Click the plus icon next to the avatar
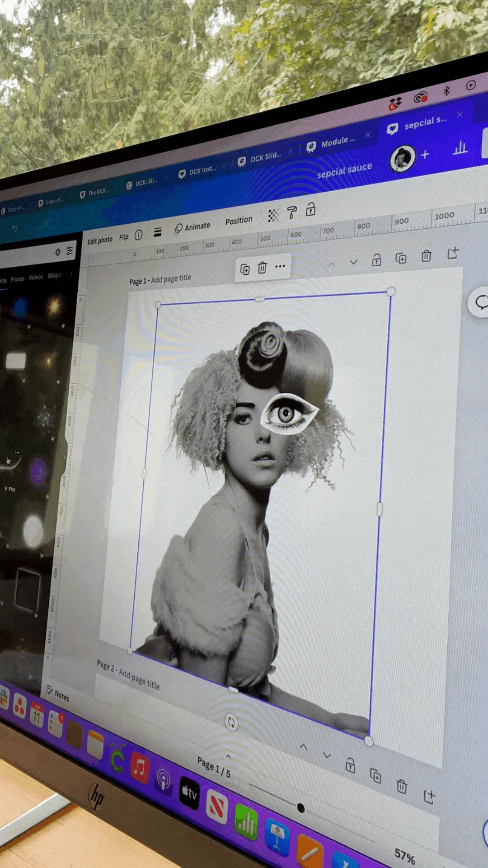488x868 pixels. point(425,155)
